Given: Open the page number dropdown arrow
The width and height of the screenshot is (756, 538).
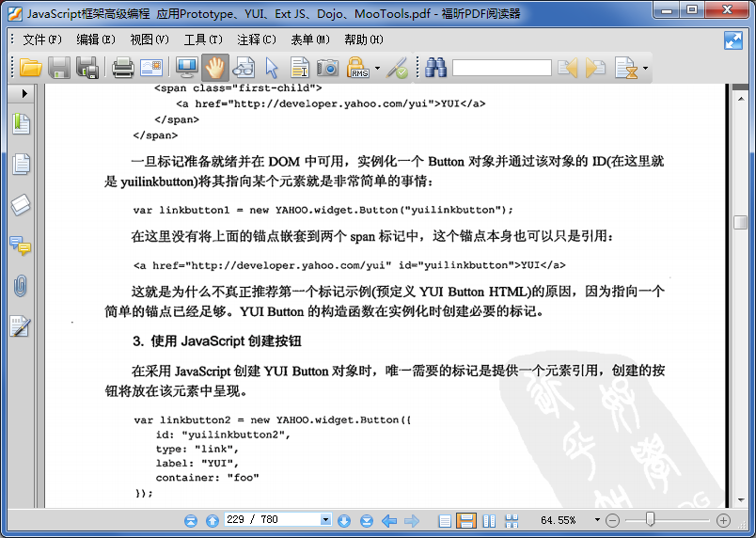Looking at the screenshot, I should (x=326, y=519).
